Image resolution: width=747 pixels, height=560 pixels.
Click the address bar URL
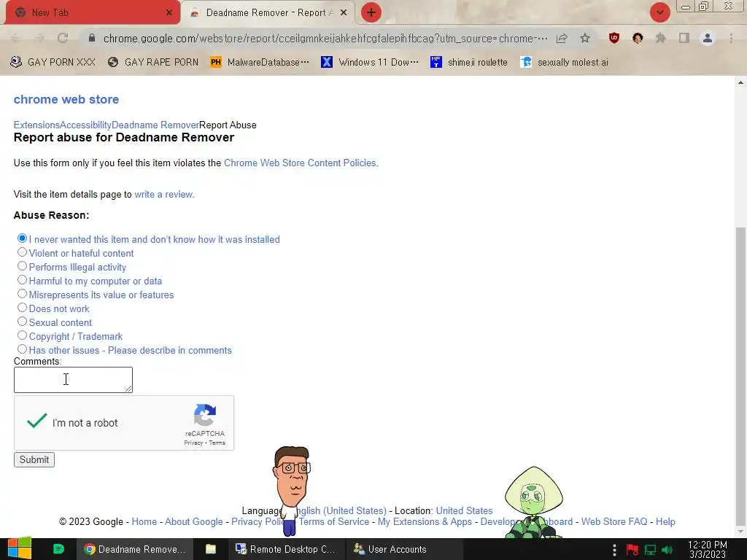click(x=325, y=38)
